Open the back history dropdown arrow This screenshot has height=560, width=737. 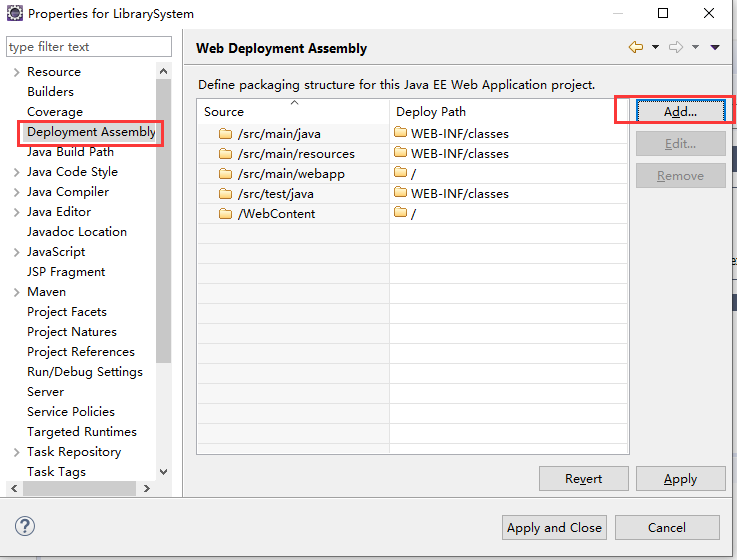click(655, 47)
